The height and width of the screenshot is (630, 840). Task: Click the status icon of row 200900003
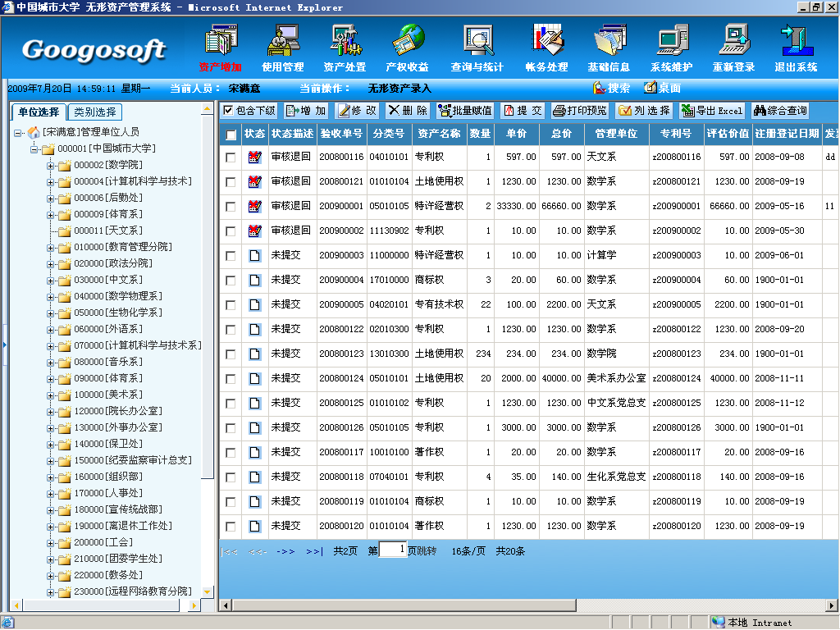pos(255,256)
